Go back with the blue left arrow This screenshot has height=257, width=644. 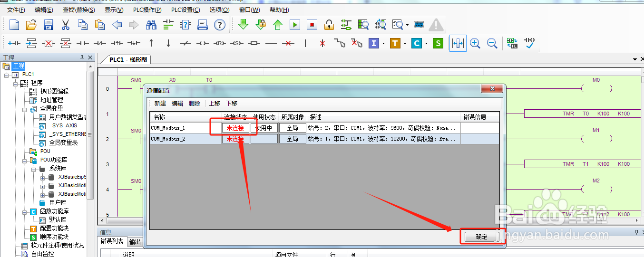click(117, 25)
